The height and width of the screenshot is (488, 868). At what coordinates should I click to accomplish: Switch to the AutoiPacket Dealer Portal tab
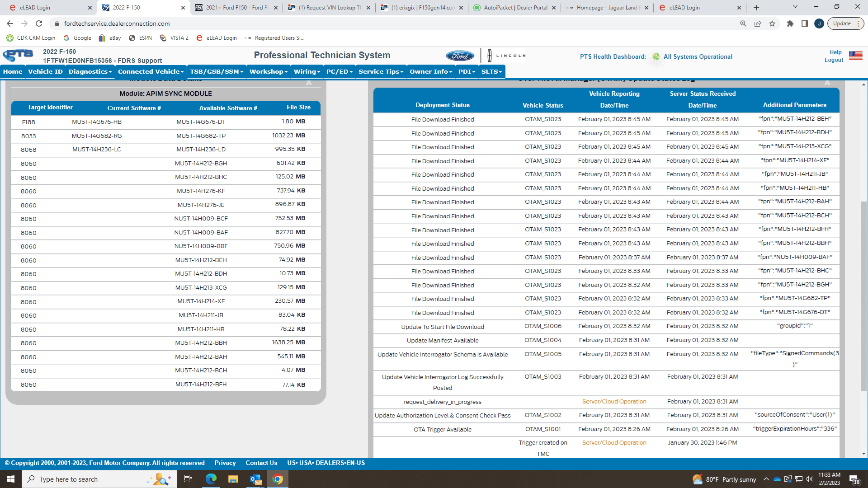pos(514,8)
